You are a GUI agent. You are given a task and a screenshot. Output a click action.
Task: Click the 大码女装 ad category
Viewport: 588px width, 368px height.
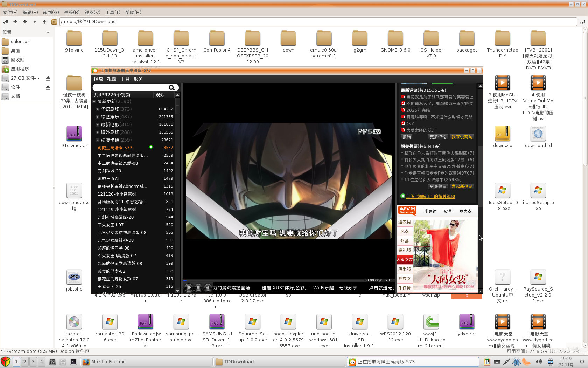(405, 260)
